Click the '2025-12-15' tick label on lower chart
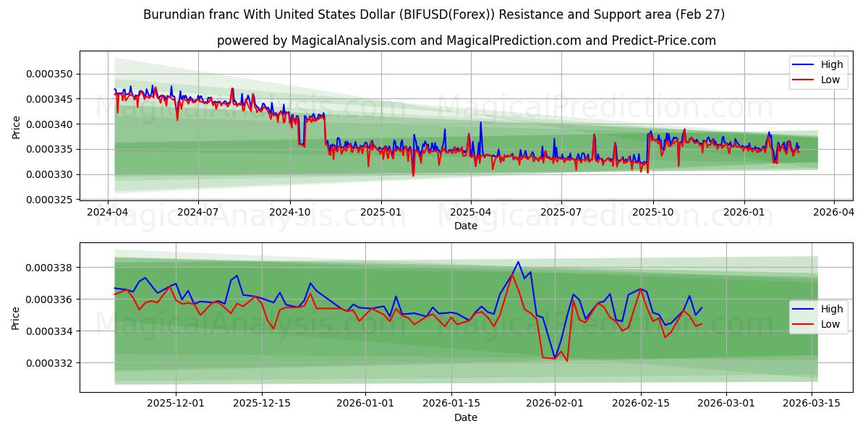Screen dimensions: 868x434 click(x=262, y=404)
